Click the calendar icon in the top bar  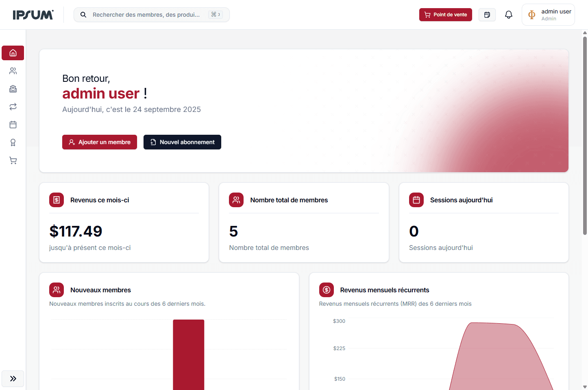(487, 14)
